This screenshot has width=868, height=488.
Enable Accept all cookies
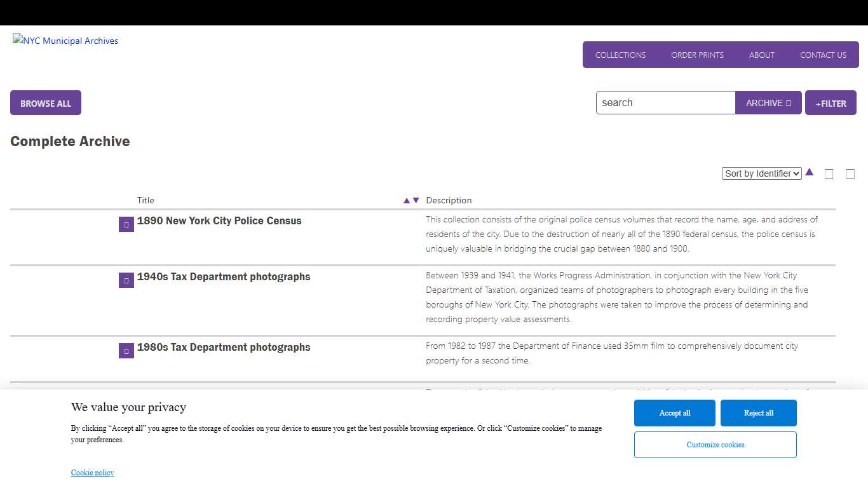(x=674, y=412)
